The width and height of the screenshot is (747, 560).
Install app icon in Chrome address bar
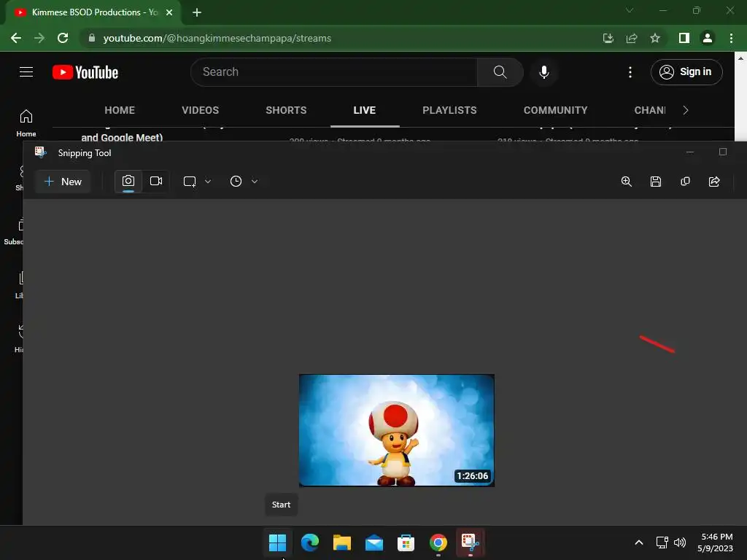(x=608, y=38)
